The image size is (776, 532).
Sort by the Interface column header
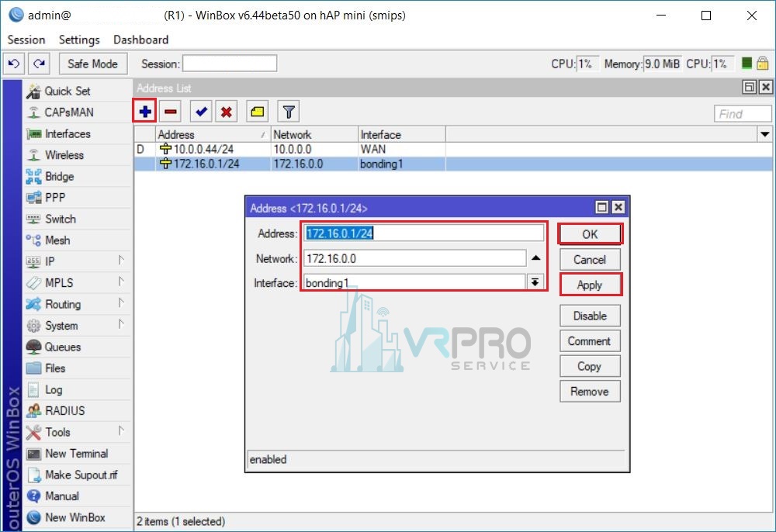[402, 134]
